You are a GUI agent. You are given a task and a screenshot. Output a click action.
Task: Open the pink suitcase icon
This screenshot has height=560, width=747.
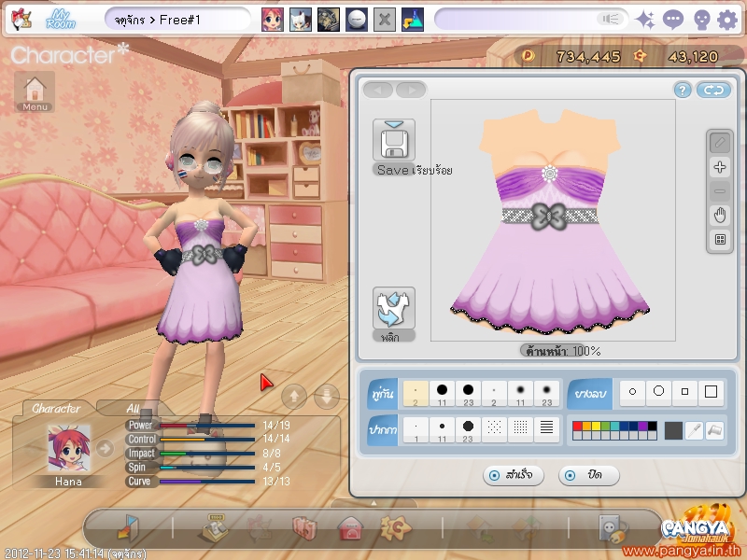[x=305, y=528]
